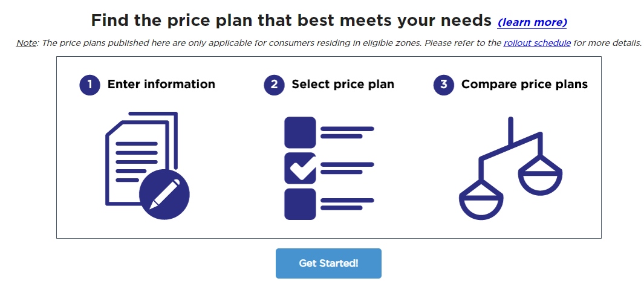The image size is (644, 284).
Task: Click the document pages icon
Action: coord(139,154)
